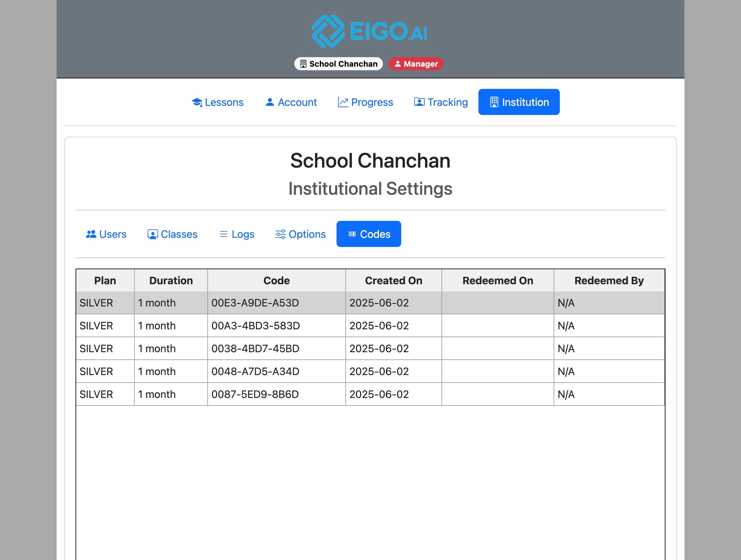Open the Tracking tab
Viewport: 741px width, 560px height.
pyautogui.click(x=441, y=102)
